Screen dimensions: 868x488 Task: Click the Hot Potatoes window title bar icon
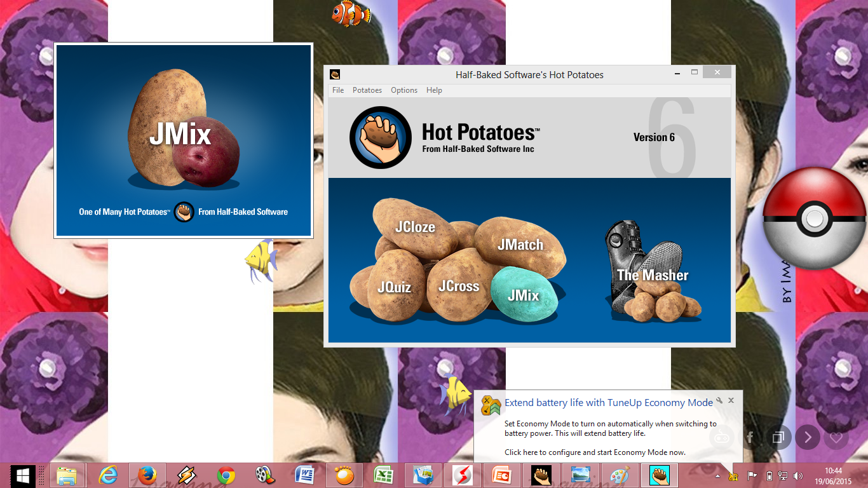335,74
